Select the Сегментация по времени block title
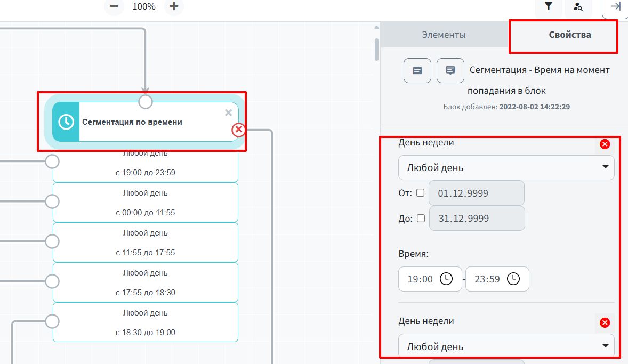This screenshot has width=628, height=364. coord(132,122)
